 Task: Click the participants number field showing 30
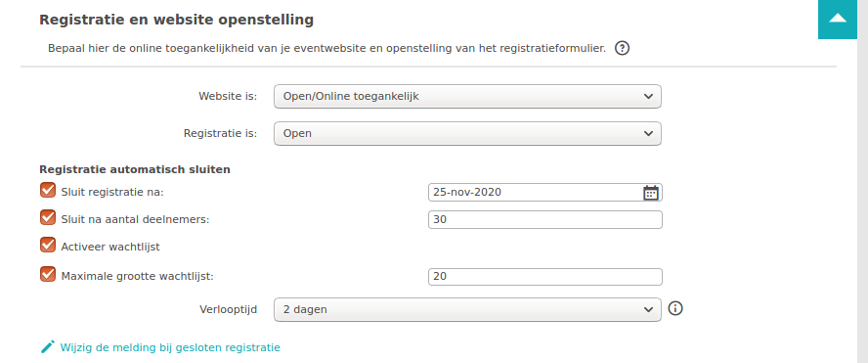coord(545,219)
